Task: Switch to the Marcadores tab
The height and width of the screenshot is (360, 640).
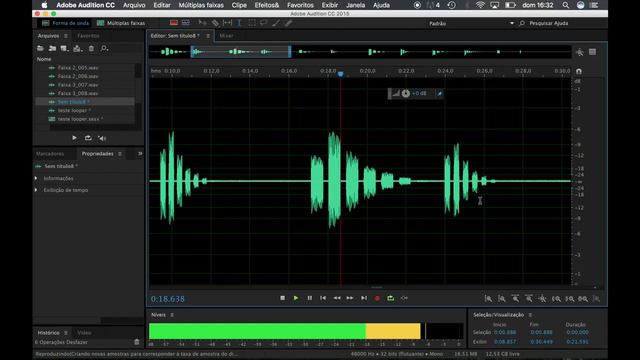Action: 50,154
